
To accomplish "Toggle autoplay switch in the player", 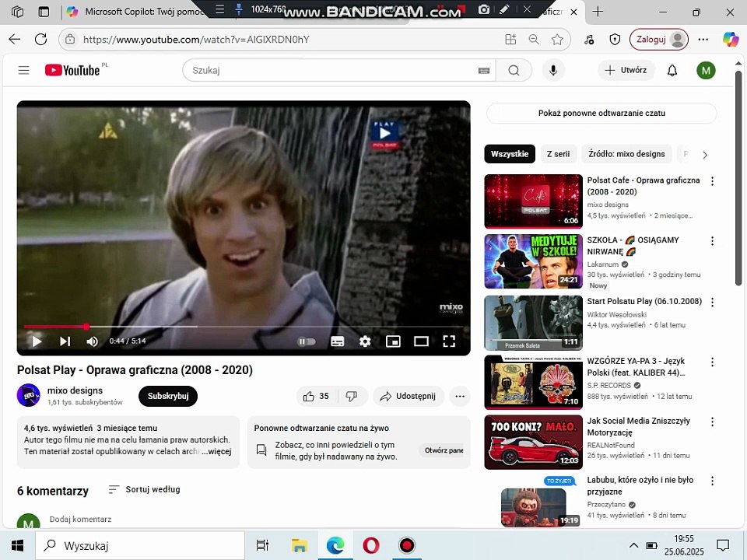I will pos(307,341).
